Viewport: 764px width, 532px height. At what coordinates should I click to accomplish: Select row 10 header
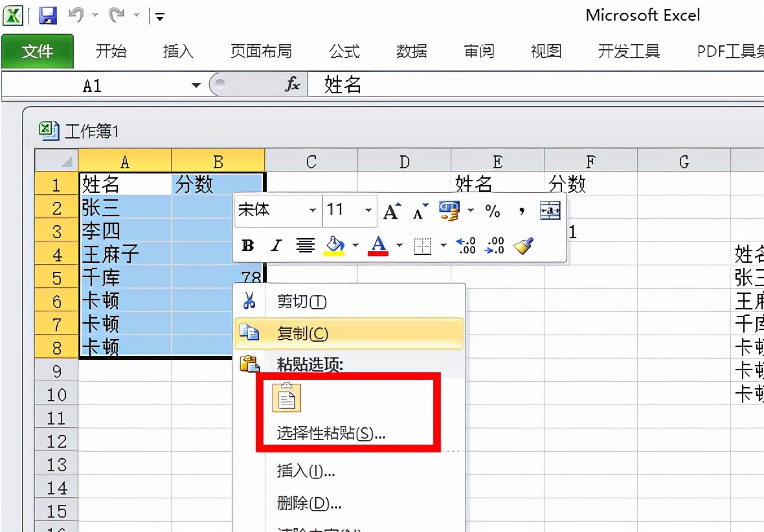pyautogui.click(x=56, y=394)
